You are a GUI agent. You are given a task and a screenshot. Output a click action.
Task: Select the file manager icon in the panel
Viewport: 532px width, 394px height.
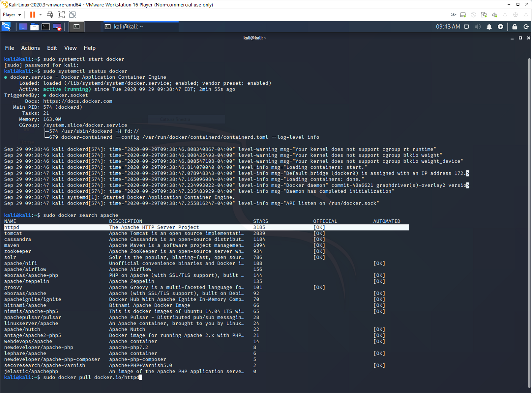coord(35,27)
